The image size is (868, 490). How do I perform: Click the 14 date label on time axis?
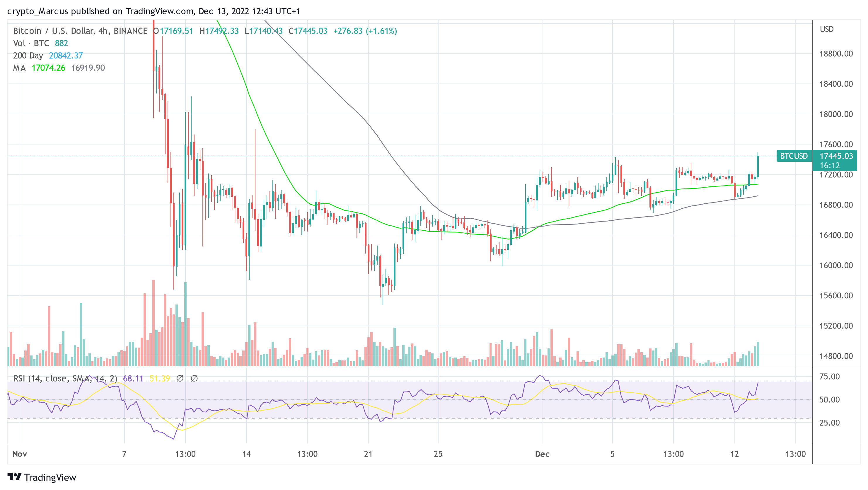(246, 454)
